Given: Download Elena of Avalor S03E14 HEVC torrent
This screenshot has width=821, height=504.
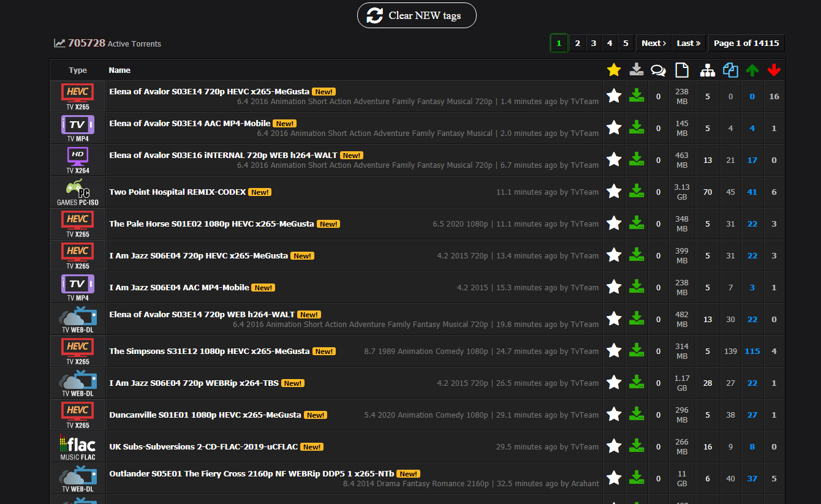Looking at the screenshot, I should pos(637,96).
